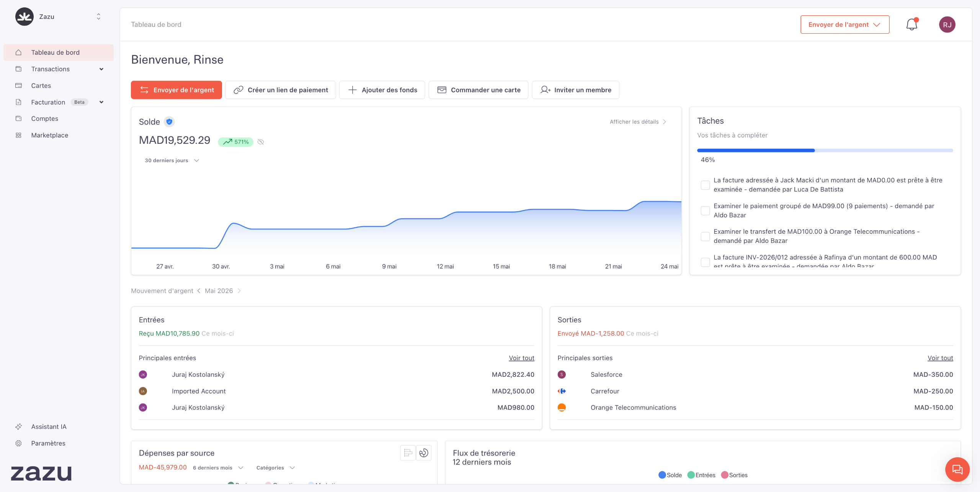Click Créer un lien de paiement

(x=281, y=90)
